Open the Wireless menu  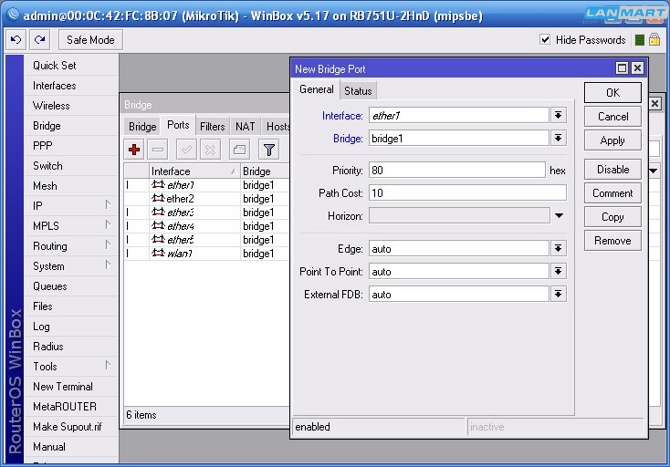click(x=71, y=106)
